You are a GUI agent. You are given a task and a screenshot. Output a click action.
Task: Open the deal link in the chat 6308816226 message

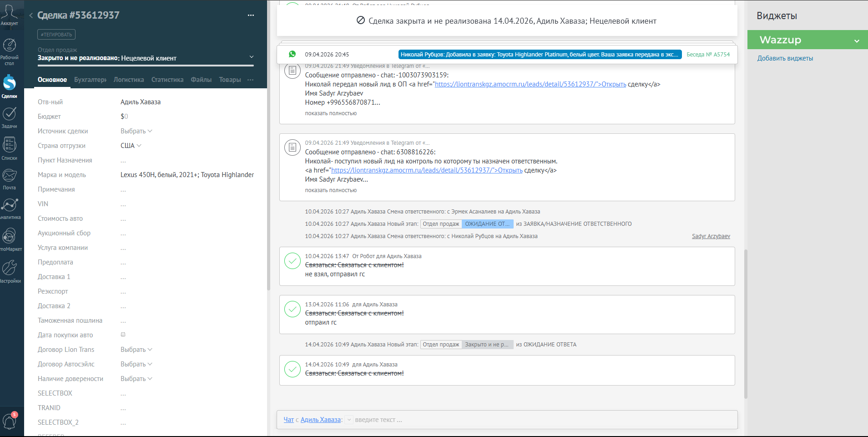[x=427, y=170]
